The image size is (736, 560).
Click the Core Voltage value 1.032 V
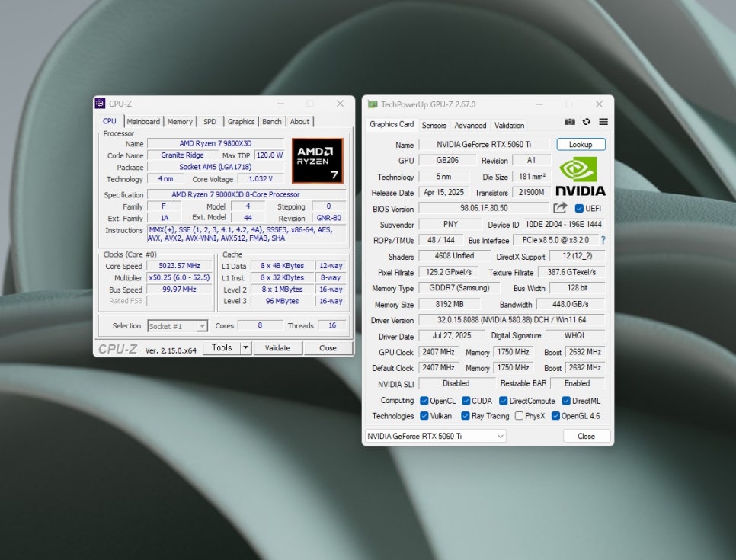(x=261, y=179)
